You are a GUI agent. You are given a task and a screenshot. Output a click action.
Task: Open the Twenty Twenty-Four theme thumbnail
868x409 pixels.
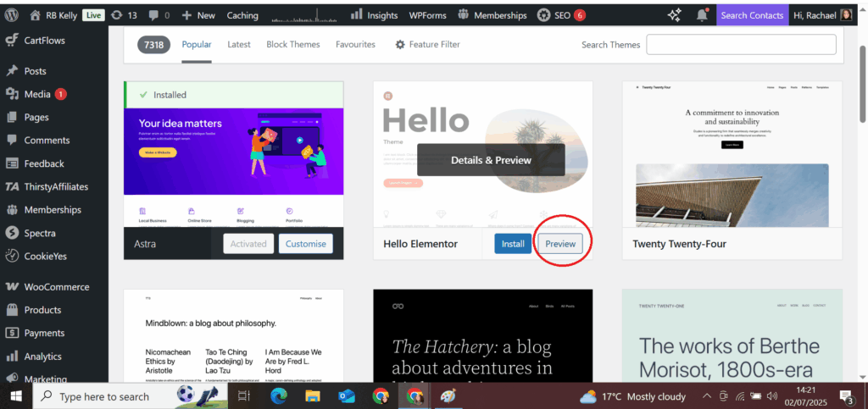(732, 154)
